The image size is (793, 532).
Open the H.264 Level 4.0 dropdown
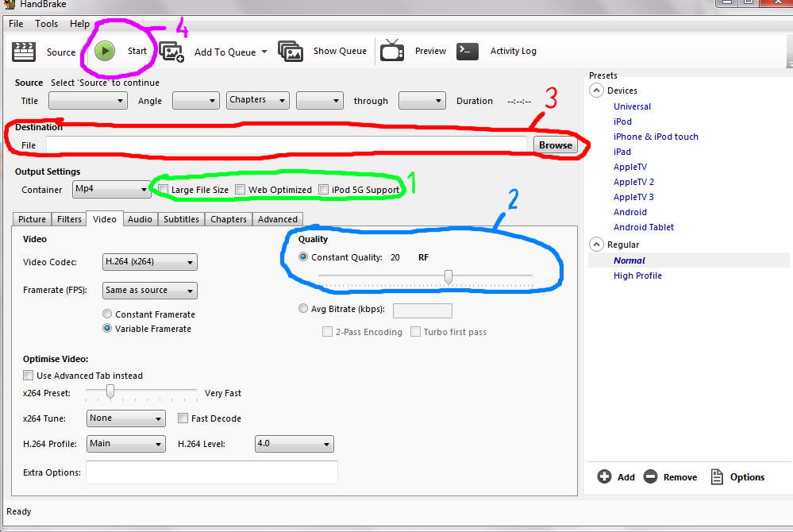pos(294,444)
